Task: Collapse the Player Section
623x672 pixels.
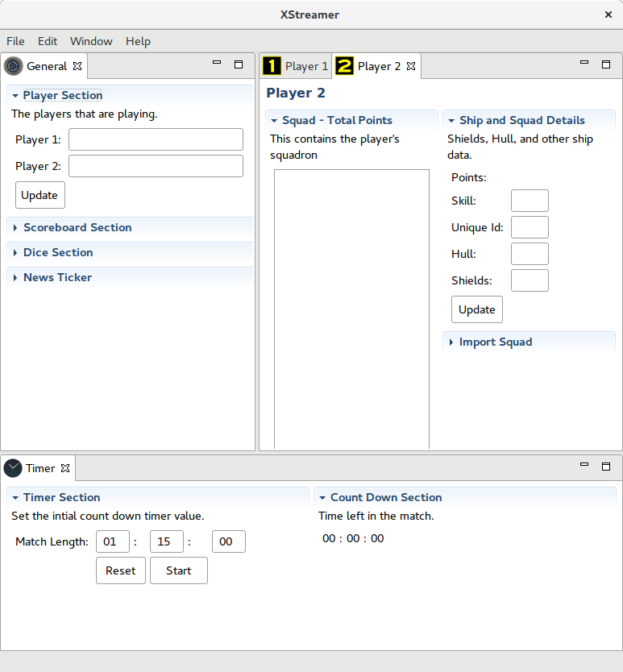Action: pos(15,96)
